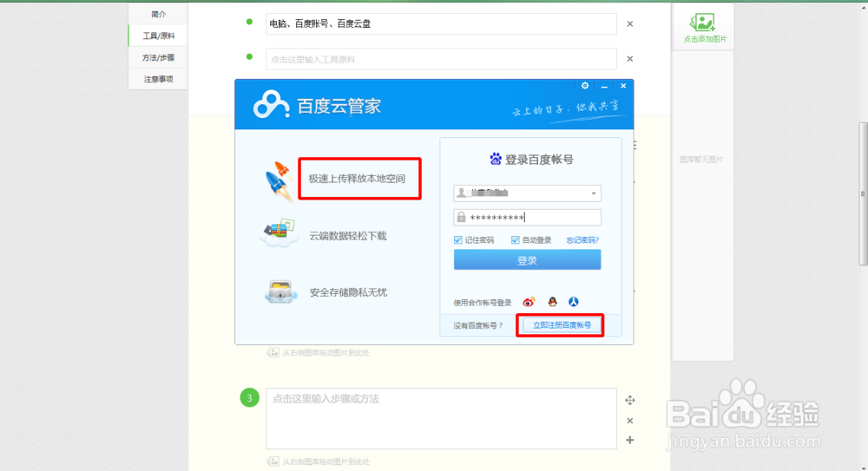Toggle the 记住密码 checkbox
Image resolution: width=868 pixels, height=471 pixels.
[x=457, y=239]
